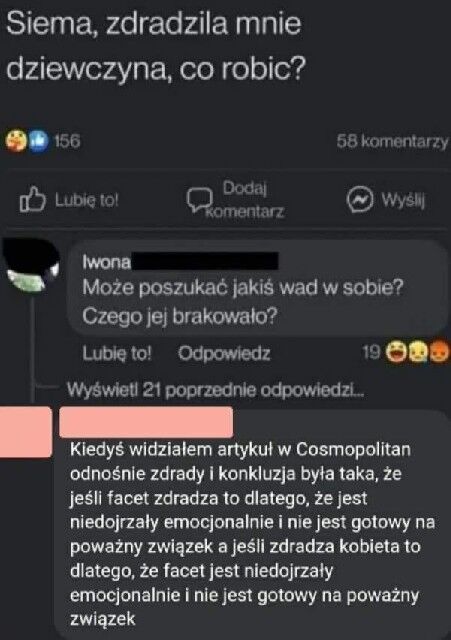This screenshot has width=451, height=640.
Task: Open the 58 komentarzy list
Action: (x=392, y=141)
